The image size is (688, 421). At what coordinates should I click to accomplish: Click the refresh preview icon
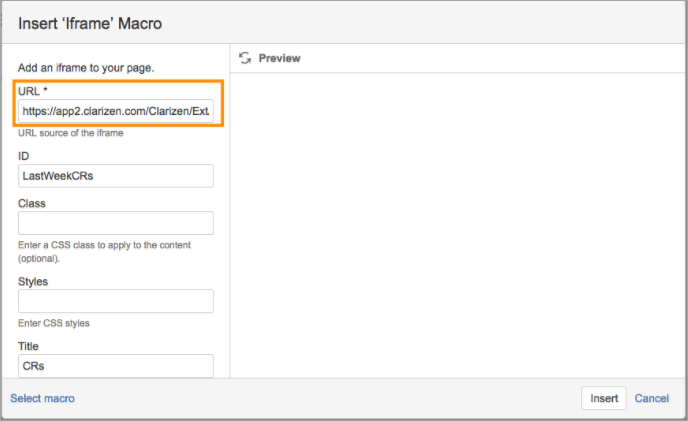tap(245, 58)
